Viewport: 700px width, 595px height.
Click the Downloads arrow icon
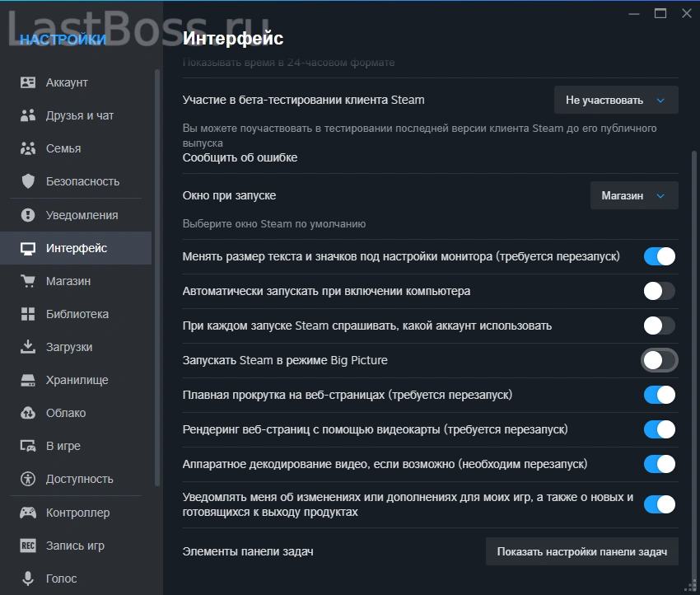(x=28, y=347)
